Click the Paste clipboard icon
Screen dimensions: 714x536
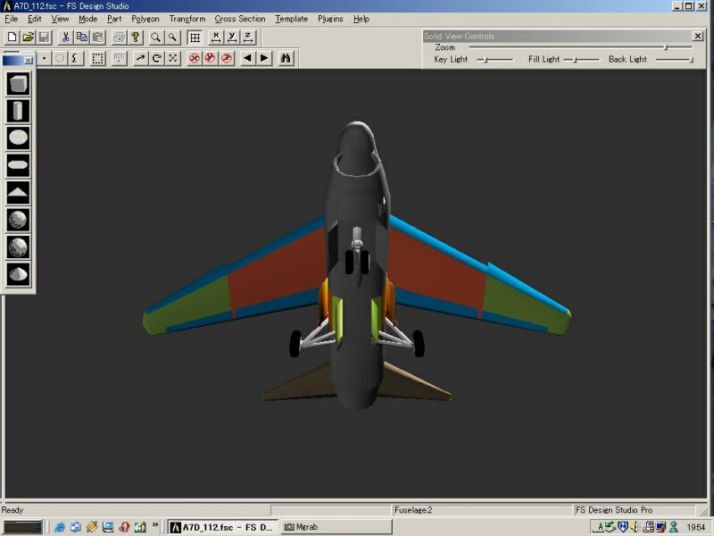click(98, 37)
